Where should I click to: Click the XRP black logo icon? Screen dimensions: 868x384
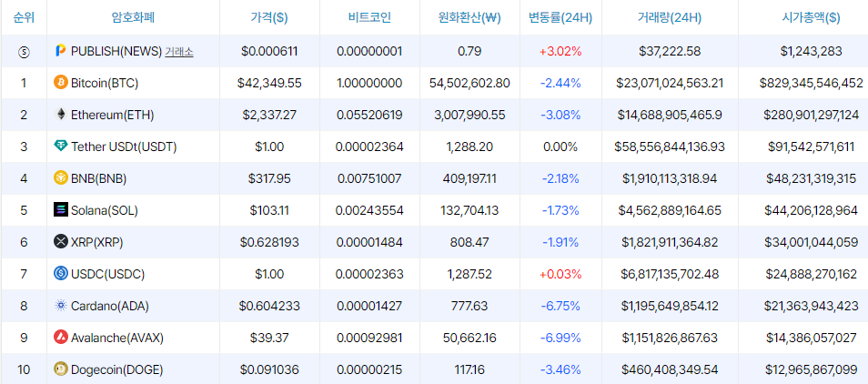61,242
